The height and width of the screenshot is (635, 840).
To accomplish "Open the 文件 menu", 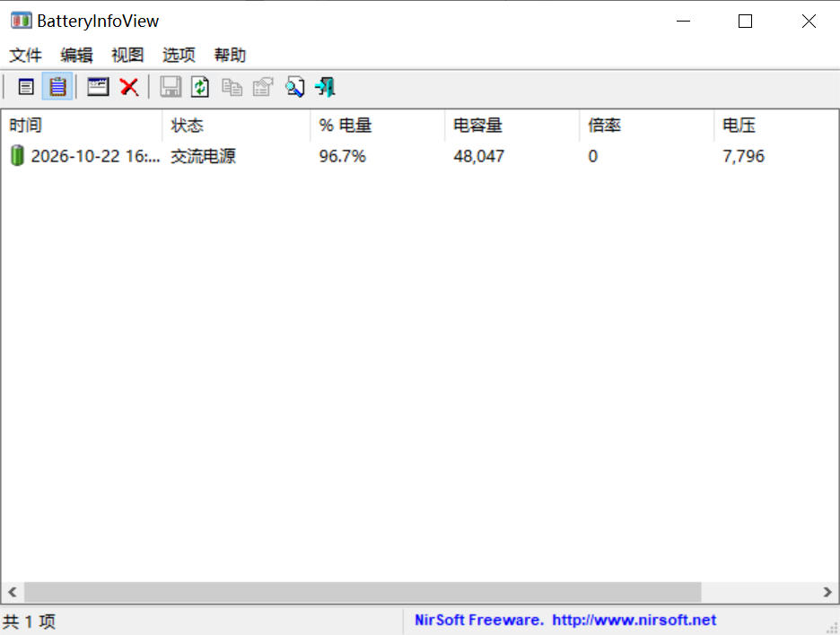I will click(25, 55).
